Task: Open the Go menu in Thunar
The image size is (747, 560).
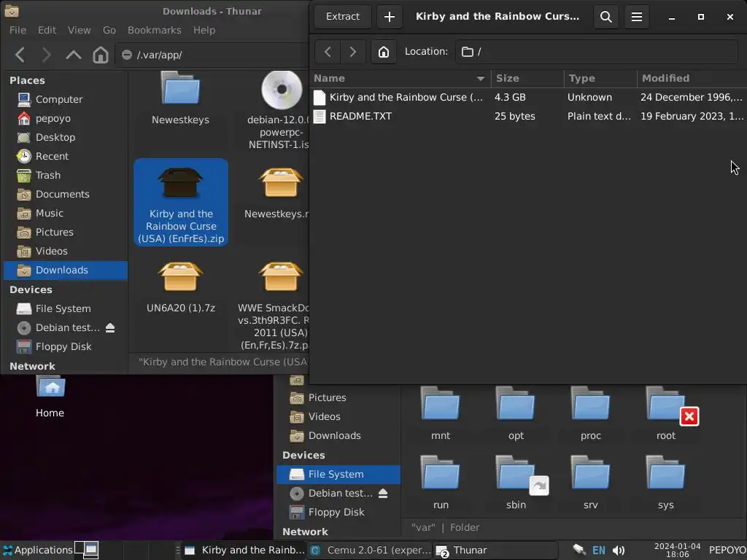Action: coord(109,30)
